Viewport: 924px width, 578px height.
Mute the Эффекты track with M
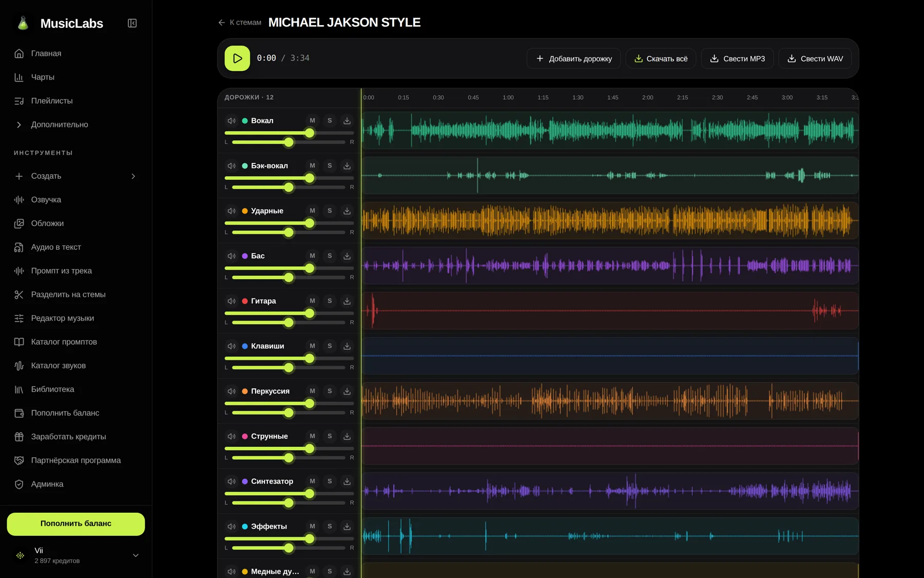(312, 527)
